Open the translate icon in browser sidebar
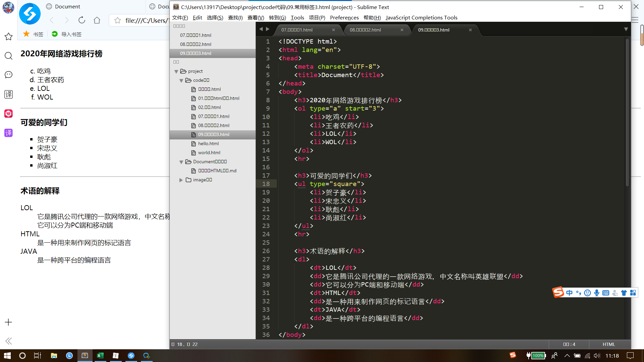 coord(8,94)
